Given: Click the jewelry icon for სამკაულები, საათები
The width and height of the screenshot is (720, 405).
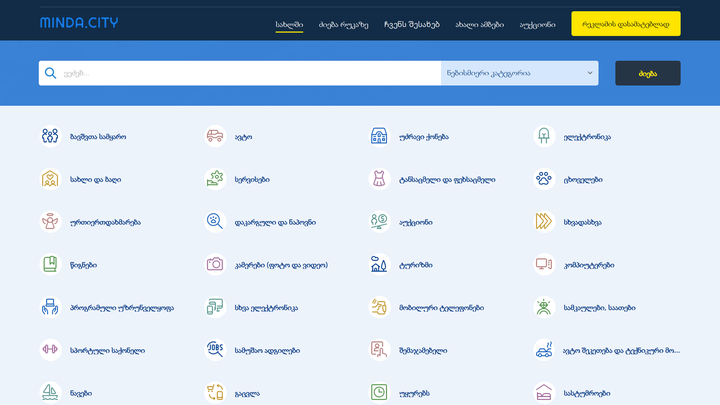Looking at the screenshot, I should (544, 307).
